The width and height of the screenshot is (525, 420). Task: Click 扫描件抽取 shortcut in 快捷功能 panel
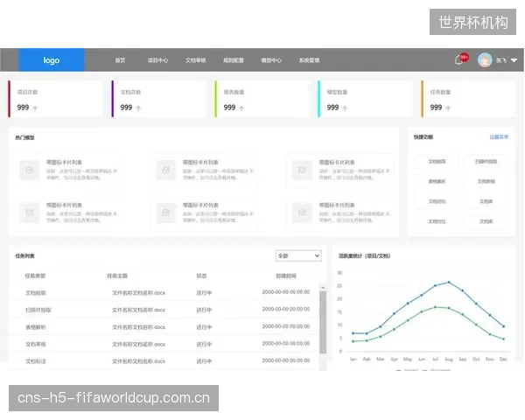point(486,161)
